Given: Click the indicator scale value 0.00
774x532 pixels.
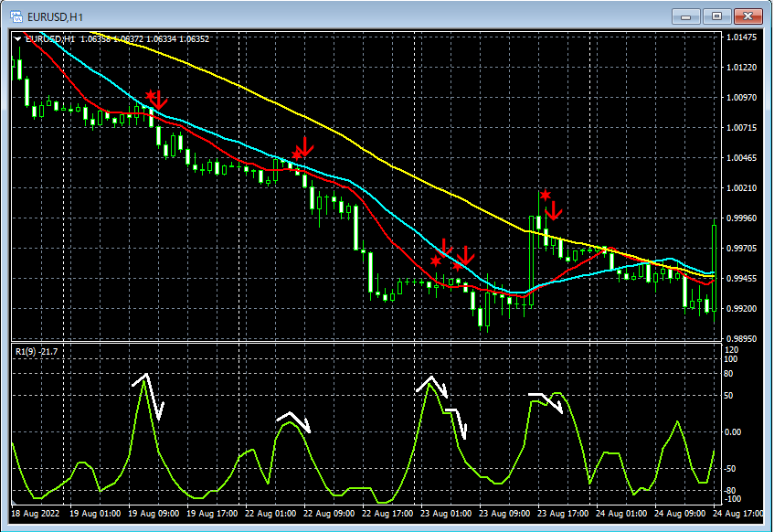Looking at the screenshot, I should 733,431.
